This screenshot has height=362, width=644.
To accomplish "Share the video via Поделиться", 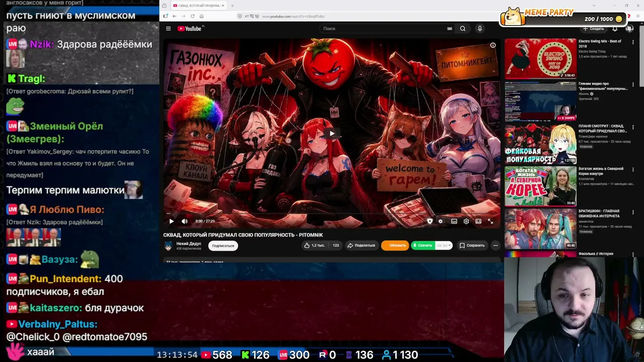I will [x=361, y=245].
